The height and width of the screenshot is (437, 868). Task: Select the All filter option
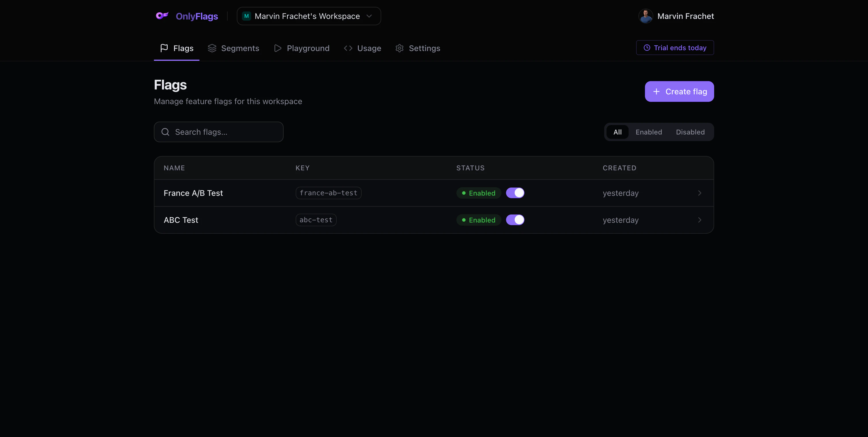coord(617,132)
